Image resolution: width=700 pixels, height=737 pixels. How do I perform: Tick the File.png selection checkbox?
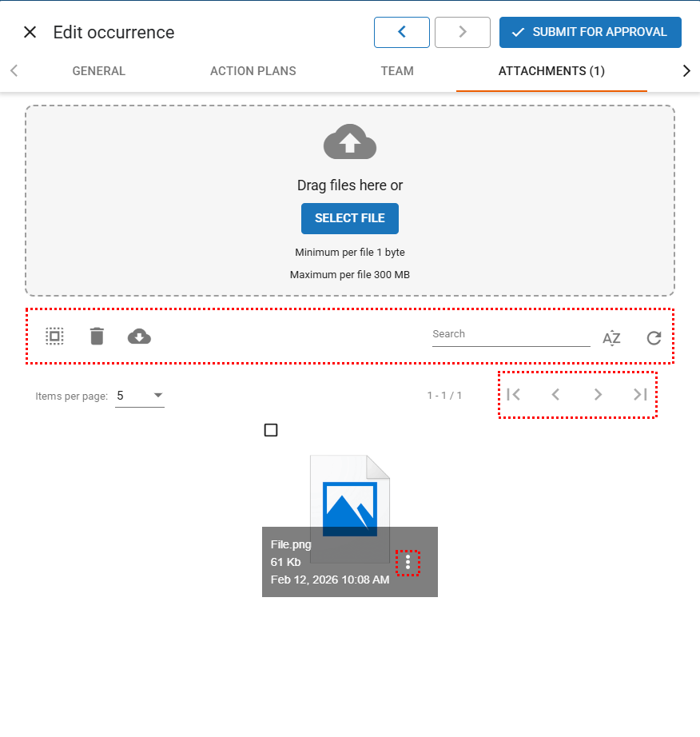click(271, 431)
